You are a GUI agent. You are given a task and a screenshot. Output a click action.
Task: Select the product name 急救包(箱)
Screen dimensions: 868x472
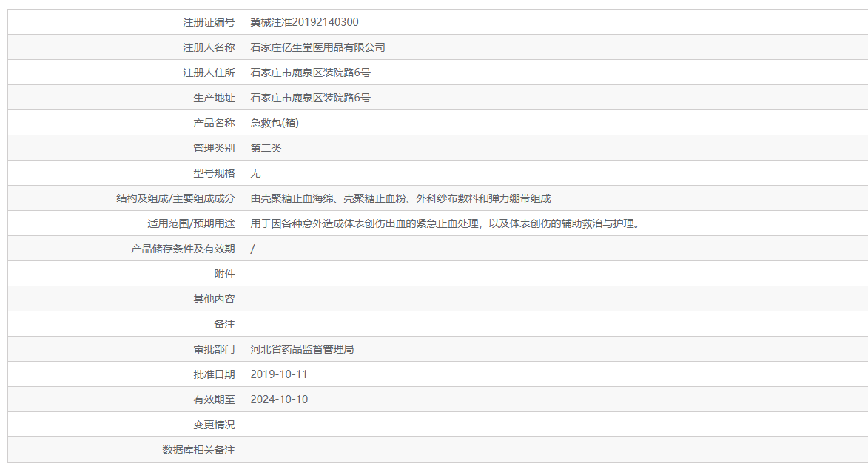click(x=275, y=123)
